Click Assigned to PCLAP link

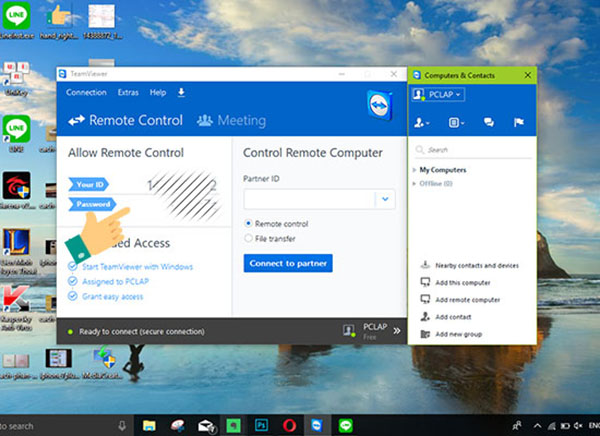115,282
